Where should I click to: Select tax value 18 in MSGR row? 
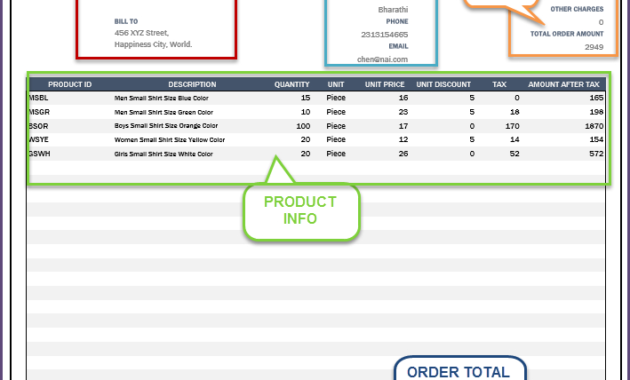point(515,112)
